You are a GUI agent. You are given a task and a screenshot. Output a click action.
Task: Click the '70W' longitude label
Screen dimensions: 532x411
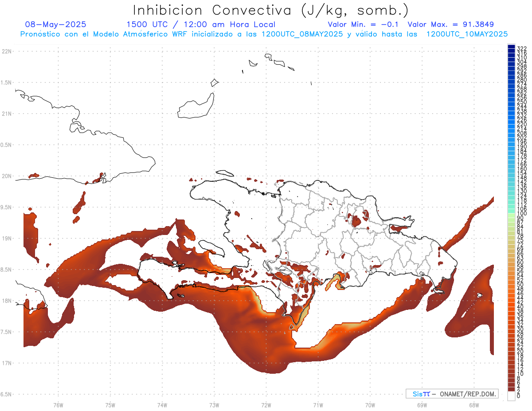click(370, 405)
